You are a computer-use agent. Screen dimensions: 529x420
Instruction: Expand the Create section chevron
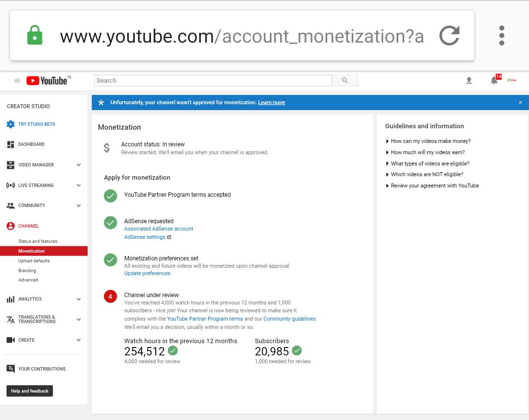78,340
